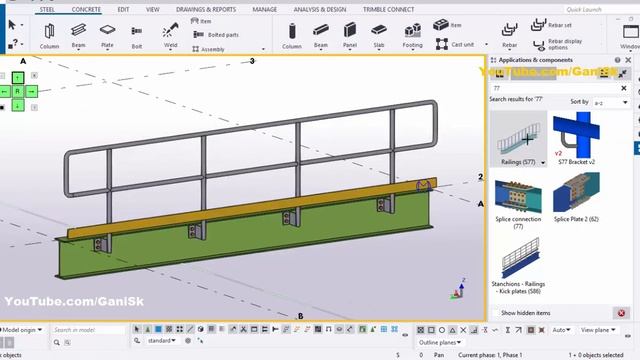This screenshot has height=360, width=640.
Task: Click the red X button beside Show hidden items
Action: tap(621, 313)
